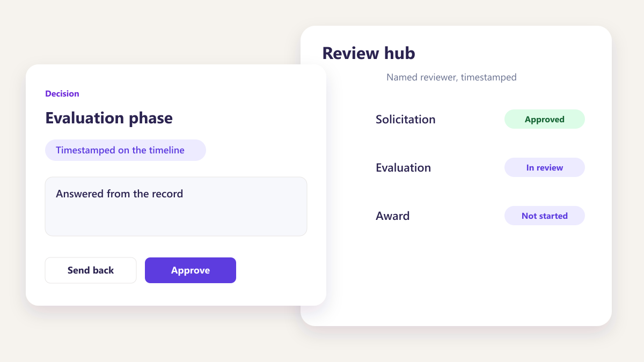
Task: Click the Send back button
Action: pos(91,270)
